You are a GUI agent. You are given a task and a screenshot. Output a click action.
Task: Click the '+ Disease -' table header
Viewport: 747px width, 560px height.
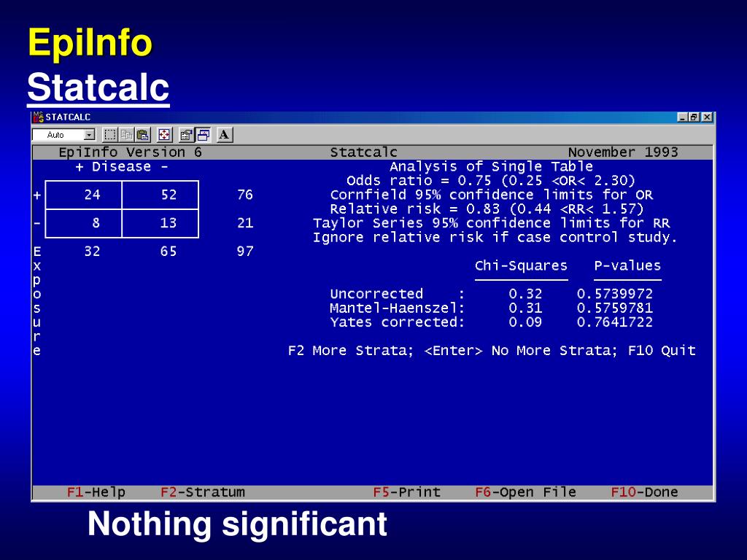click(122, 167)
